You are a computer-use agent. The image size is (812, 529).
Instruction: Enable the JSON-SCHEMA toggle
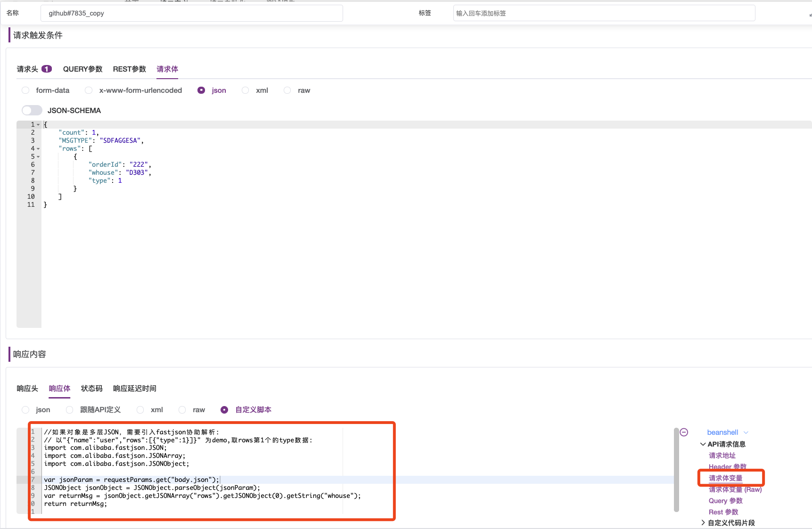click(x=31, y=110)
